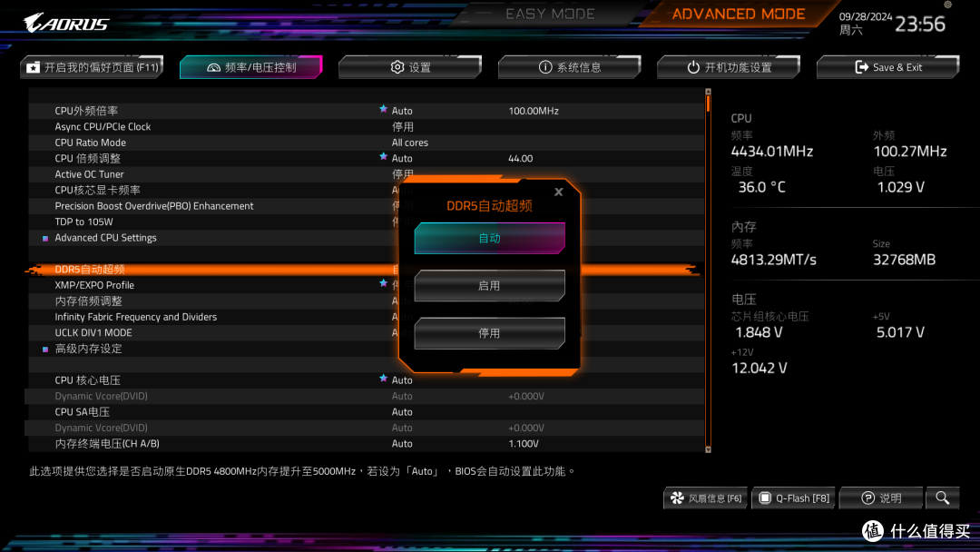
Task: Open 频率/电压控制 tab
Action: [x=251, y=67]
